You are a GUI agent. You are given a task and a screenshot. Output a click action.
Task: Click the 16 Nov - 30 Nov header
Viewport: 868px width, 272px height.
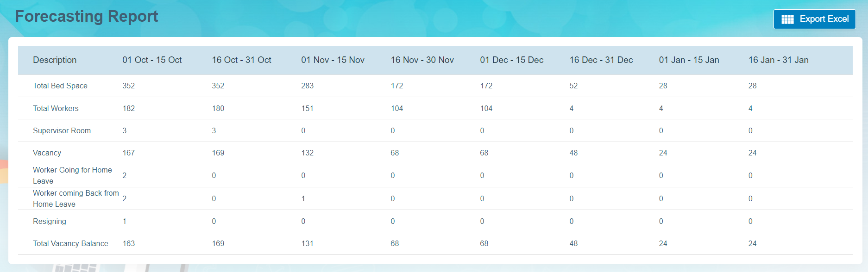[422, 60]
